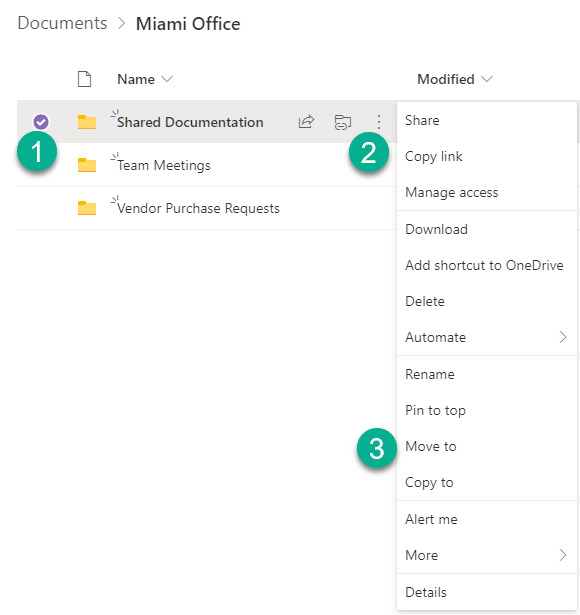
Task: Select Move to in the context menu
Action: 487,447
